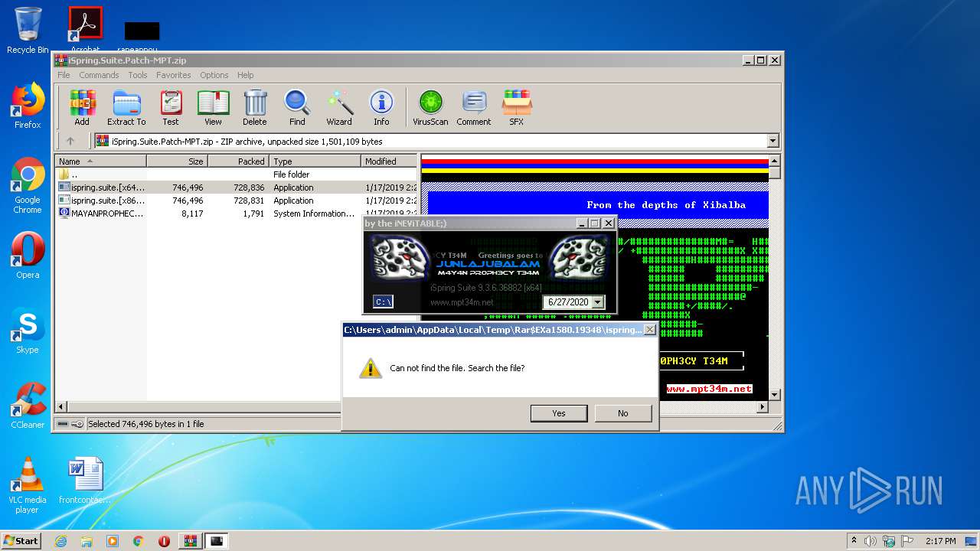
Task: Select the Firefox desktop shortcut
Action: 28,106
